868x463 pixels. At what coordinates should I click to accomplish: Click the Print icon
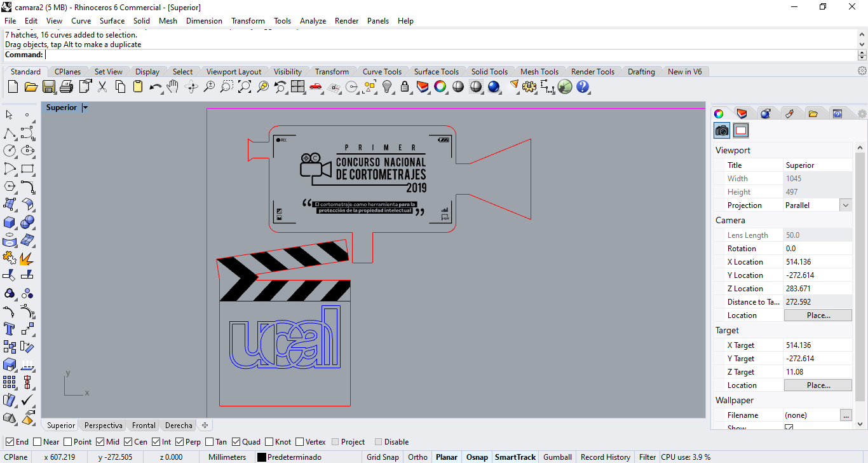(x=67, y=86)
